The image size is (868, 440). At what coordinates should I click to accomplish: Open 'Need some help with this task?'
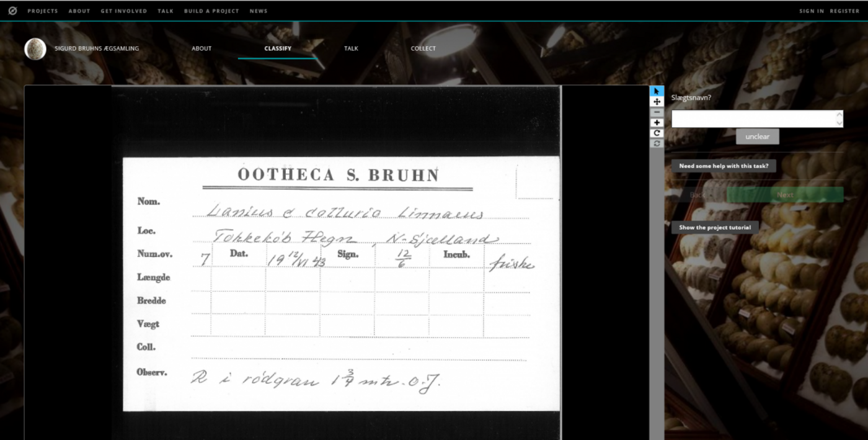(x=724, y=166)
